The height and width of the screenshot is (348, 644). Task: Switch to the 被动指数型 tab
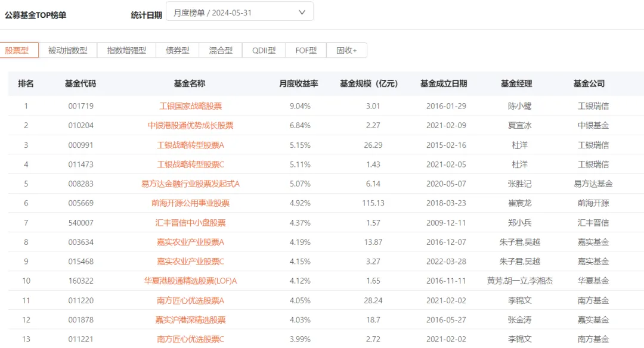click(67, 50)
